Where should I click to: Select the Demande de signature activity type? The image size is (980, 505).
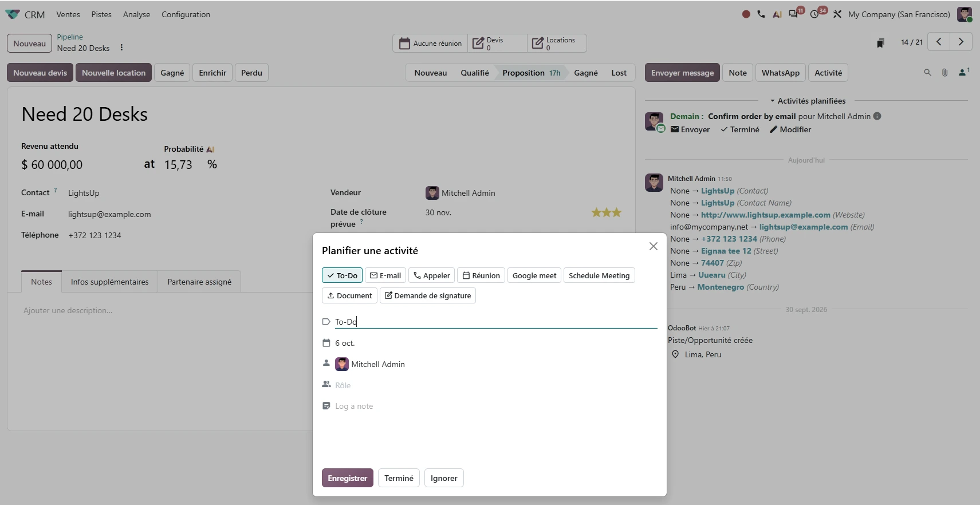428,295
